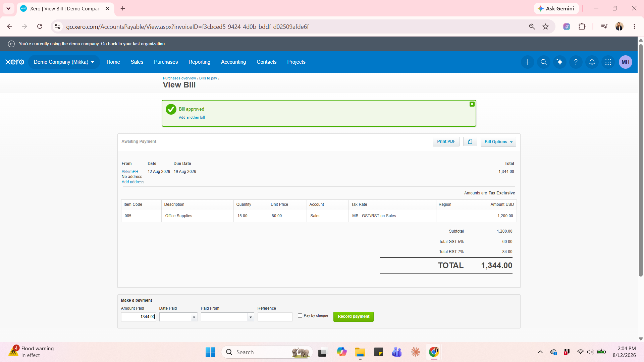Click the Record payment button

353,317
